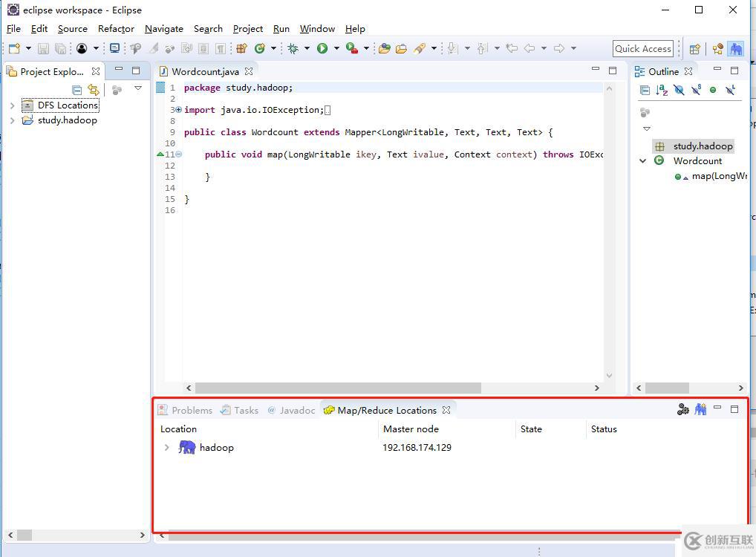Open the Refactor menu
The height and width of the screenshot is (557, 756).
[x=116, y=28]
